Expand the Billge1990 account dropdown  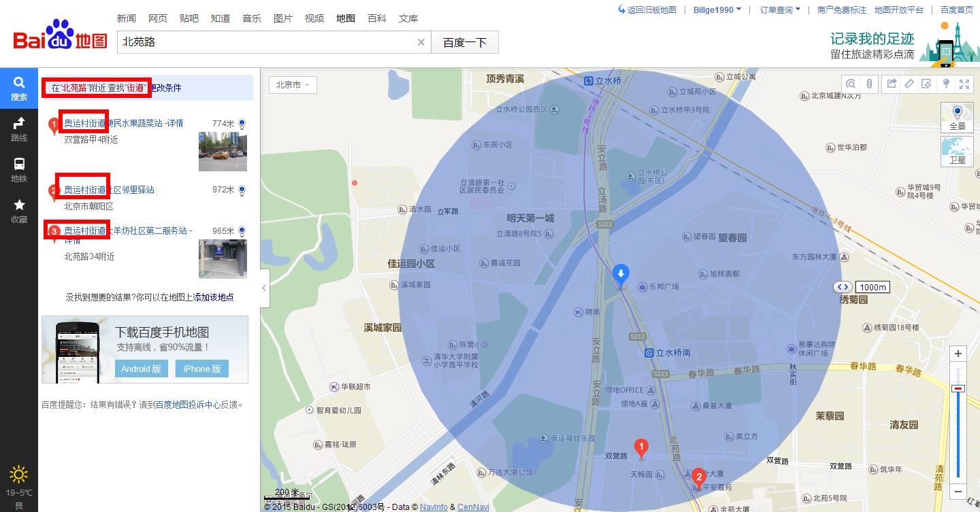click(717, 10)
